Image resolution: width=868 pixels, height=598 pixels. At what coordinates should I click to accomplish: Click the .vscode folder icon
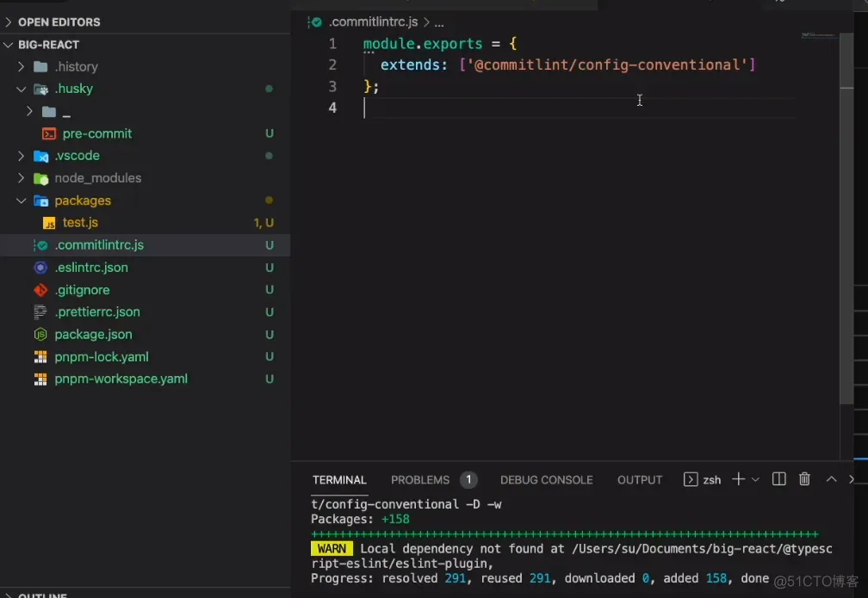[x=41, y=156]
